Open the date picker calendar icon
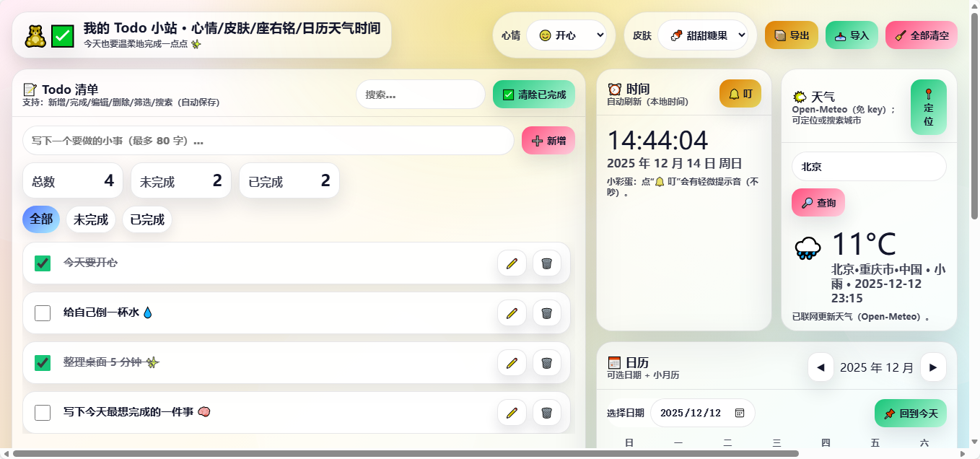Screen dimensions: 980x459 click(739, 413)
